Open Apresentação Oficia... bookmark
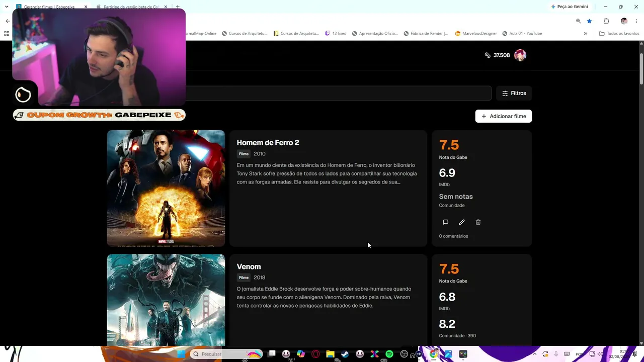Screen dimensions: 644x362 pyautogui.click(x=375, y=34)
